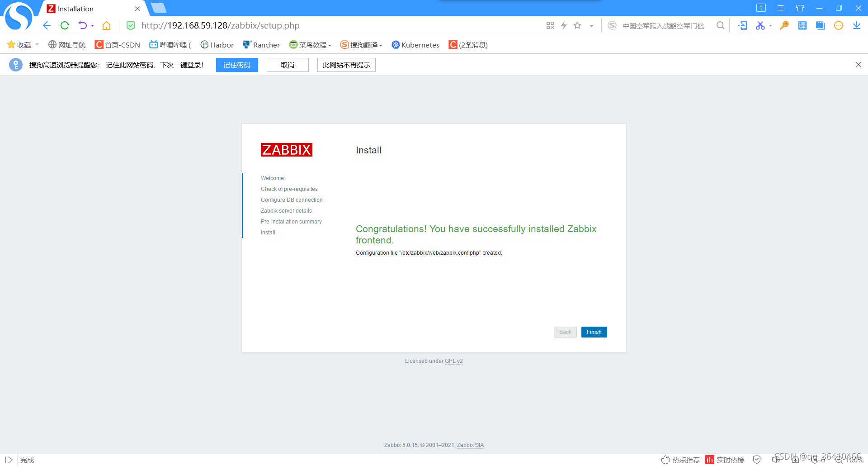Open the password key manager icon
This screenshot has height=466, width=868.
click(784, 26)
